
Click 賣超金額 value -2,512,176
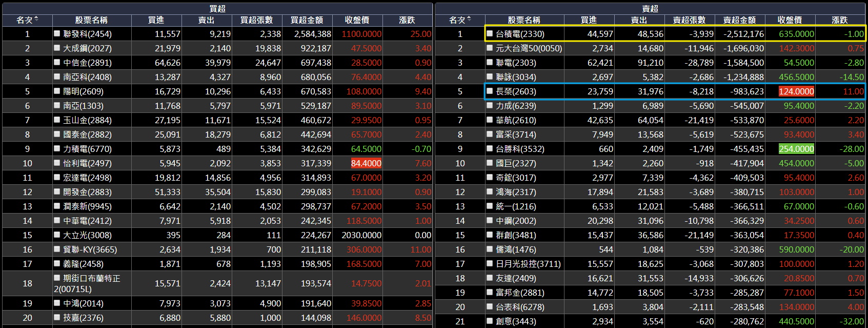[743, 34]
